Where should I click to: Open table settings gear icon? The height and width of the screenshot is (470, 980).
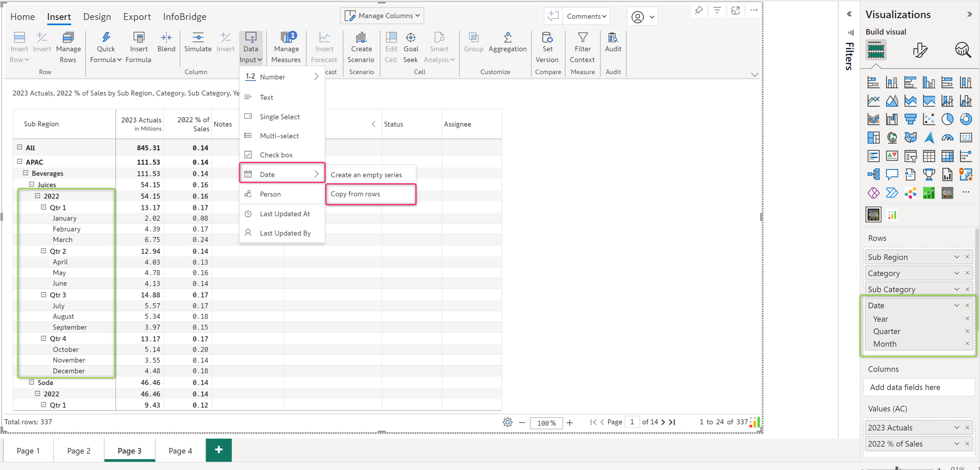tap(507, 422)
